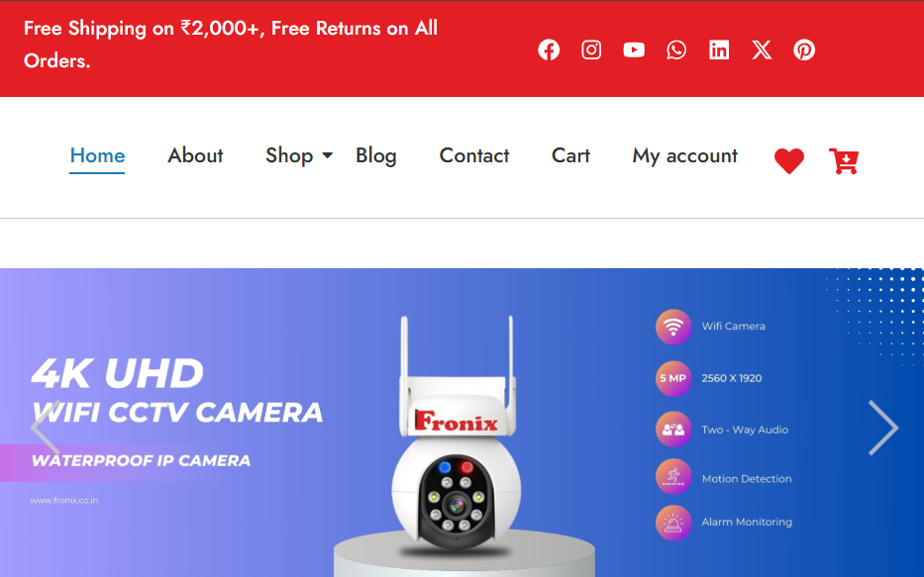Image resolution: width=924 pixels, height=577 pixels.
Task: Open the About page
Action: pyautogui.click(x=195, y=155)
